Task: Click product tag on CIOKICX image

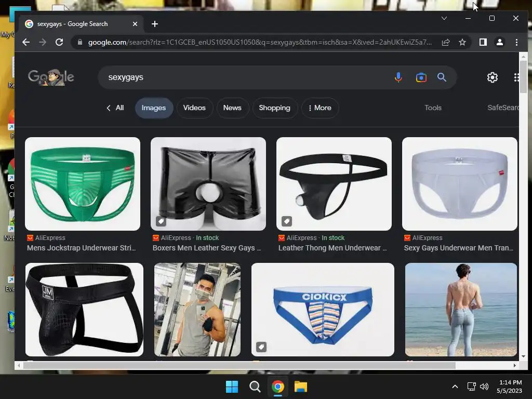Action: pyautogui.click(x=261, y=347)
